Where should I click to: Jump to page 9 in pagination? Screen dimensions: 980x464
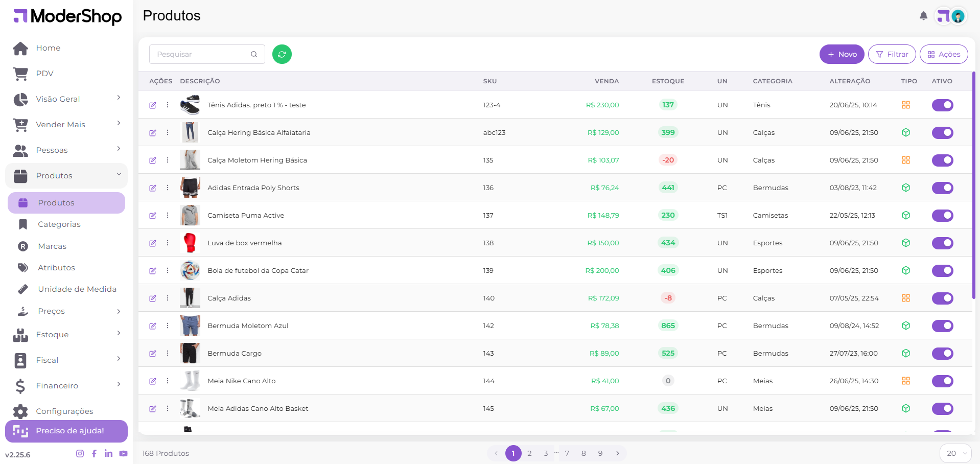point(600,453)
